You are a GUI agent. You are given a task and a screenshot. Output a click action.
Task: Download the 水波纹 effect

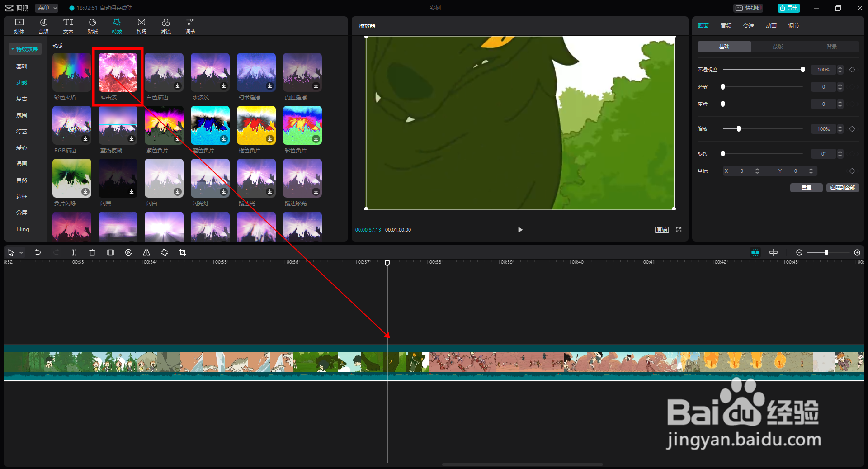(224, 86)
